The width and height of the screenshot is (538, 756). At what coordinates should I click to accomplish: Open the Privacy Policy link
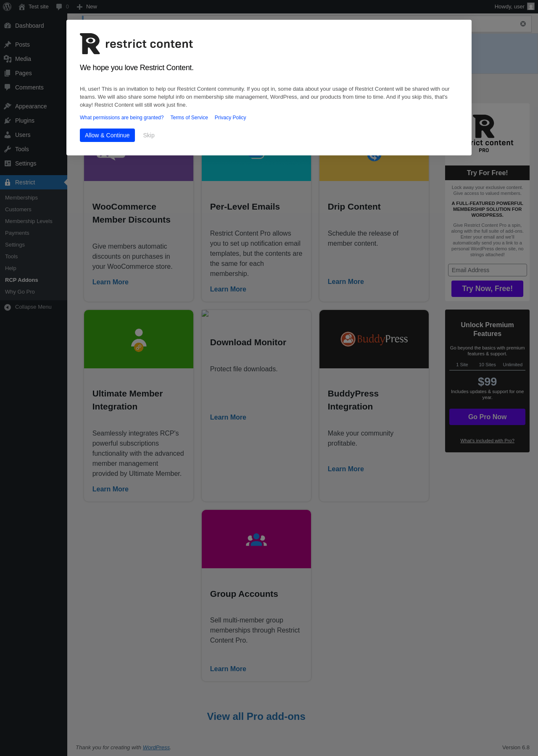[x=230, y=118]
